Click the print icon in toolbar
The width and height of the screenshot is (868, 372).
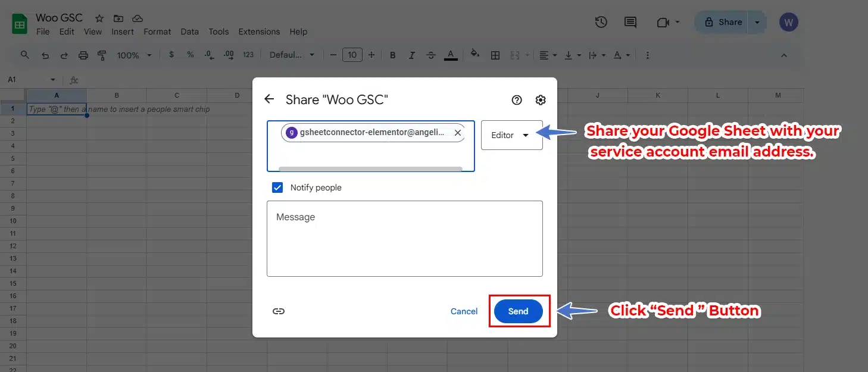coord(83,55)
